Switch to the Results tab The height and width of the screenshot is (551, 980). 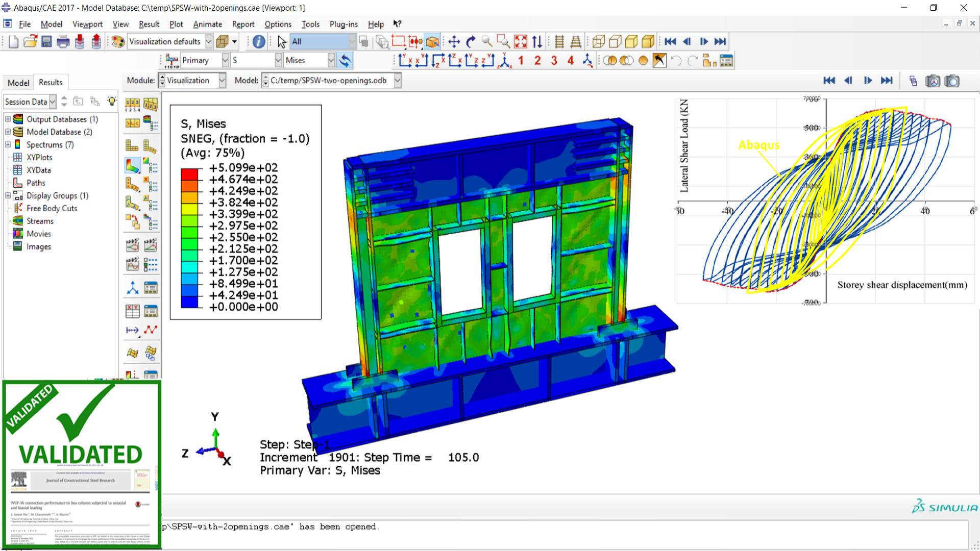point(51,82)
